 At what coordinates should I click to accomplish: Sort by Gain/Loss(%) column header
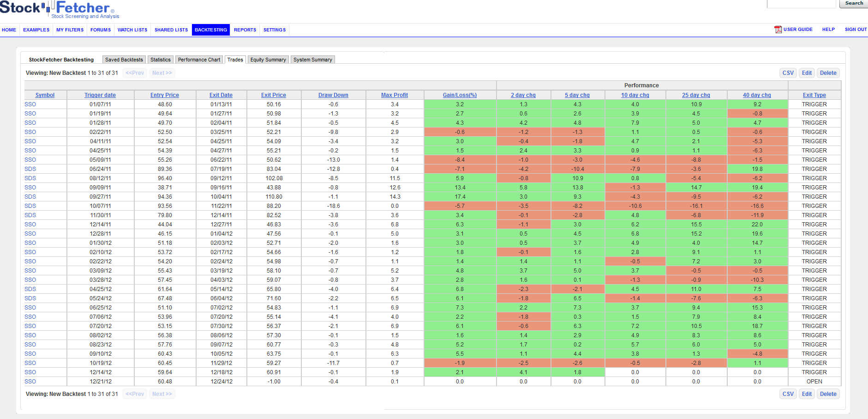click(460, 95)
